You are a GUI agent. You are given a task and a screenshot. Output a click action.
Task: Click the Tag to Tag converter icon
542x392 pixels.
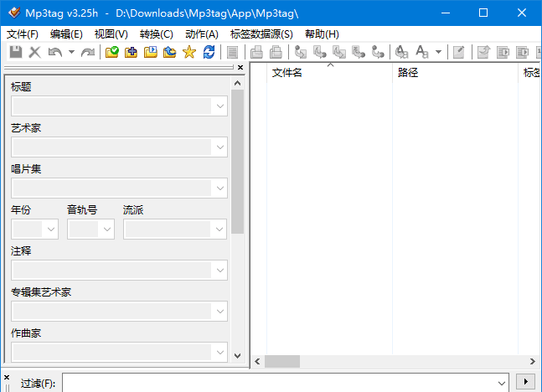(378, 52)
